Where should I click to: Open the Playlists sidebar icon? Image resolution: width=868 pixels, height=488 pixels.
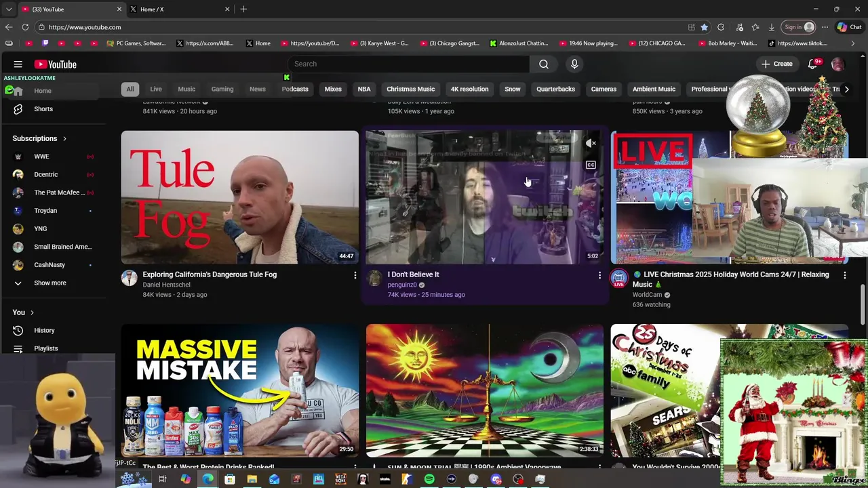coord(18,348)
